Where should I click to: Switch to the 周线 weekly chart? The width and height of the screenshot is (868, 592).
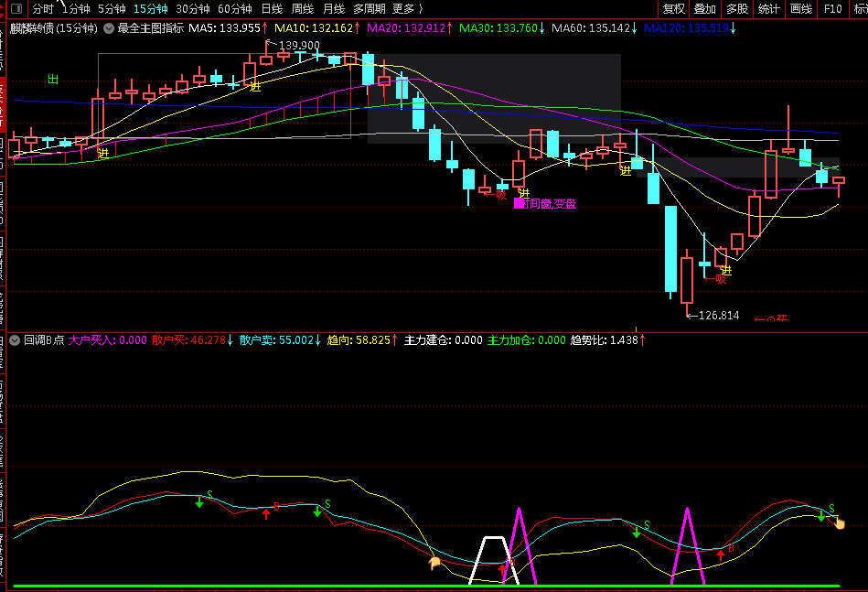[x=303, y=9]
